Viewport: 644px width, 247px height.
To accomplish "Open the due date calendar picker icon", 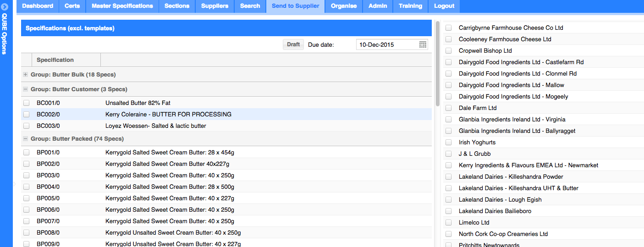I will (423, 44).
